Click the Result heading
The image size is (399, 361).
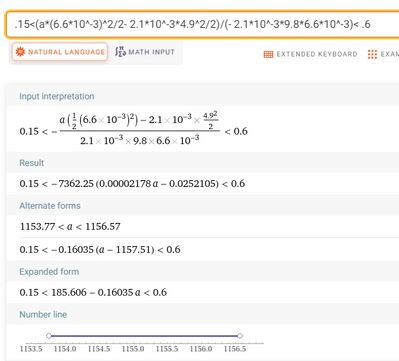point(32,163)
